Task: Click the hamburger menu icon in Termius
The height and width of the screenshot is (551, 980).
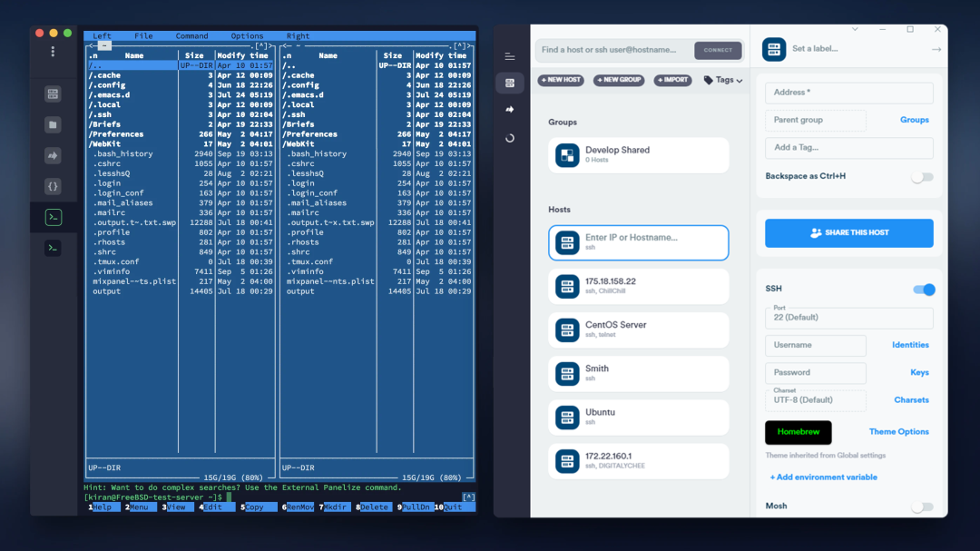Action: [x=510, y=56]
